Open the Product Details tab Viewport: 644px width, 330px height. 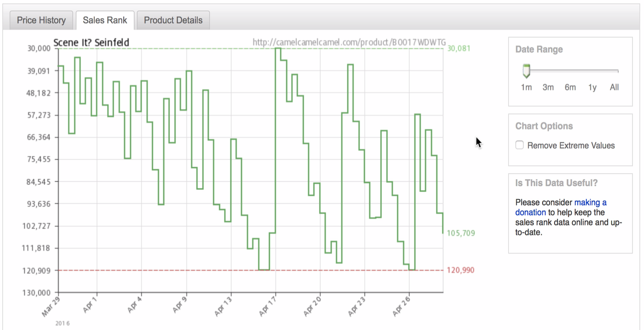pos(173,20)
